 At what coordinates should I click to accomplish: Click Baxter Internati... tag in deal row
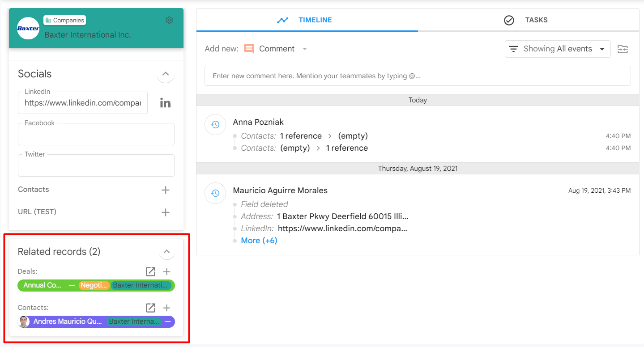click(141, 285)
